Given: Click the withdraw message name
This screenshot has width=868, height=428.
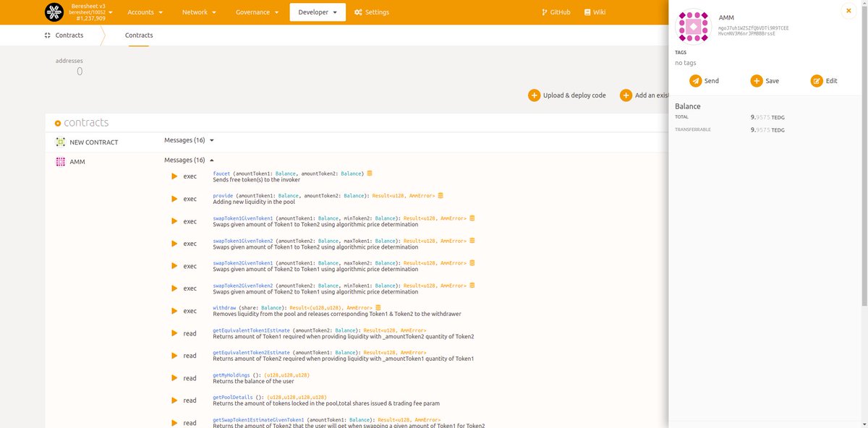Looking at the screenshot, I should click(224, 308).
